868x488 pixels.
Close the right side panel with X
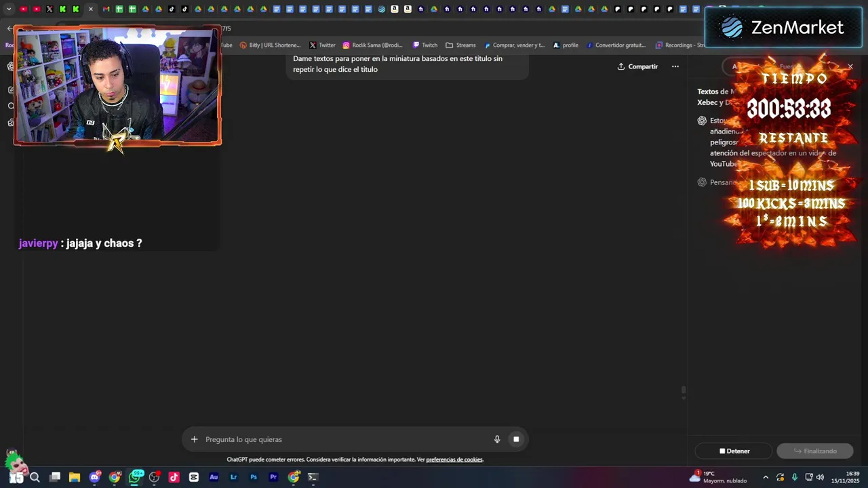850,66
